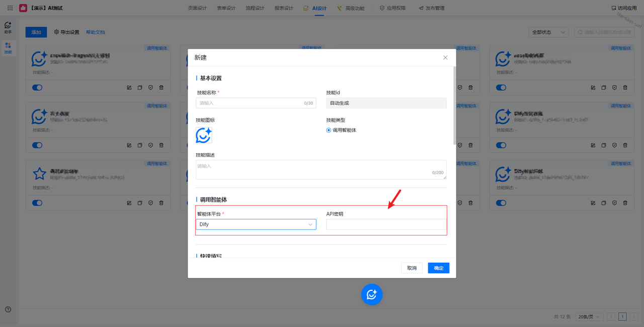Image resolution: width=644 pixels, height=327 pixels.
Task: Click the 取消 button in the dialog
Action: (412, 268)
